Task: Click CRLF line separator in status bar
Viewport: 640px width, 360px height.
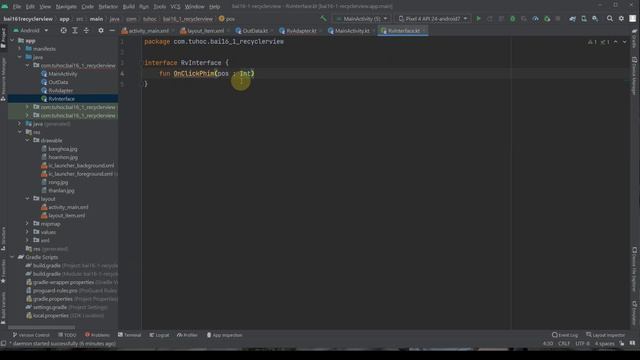Action: [x=564, y=344]
